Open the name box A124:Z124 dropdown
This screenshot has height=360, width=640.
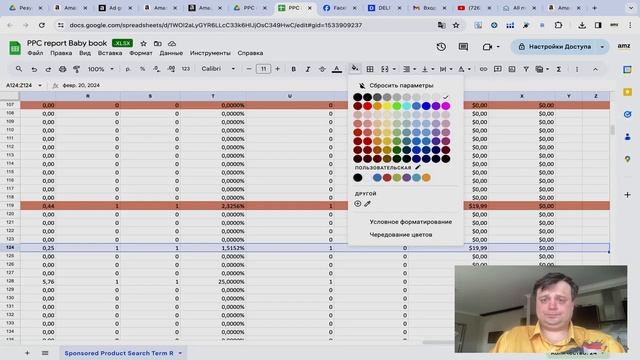(40, 85)
